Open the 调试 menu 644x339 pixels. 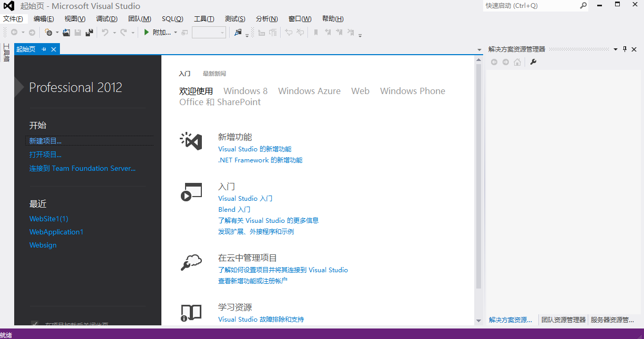tap(107, 18)
